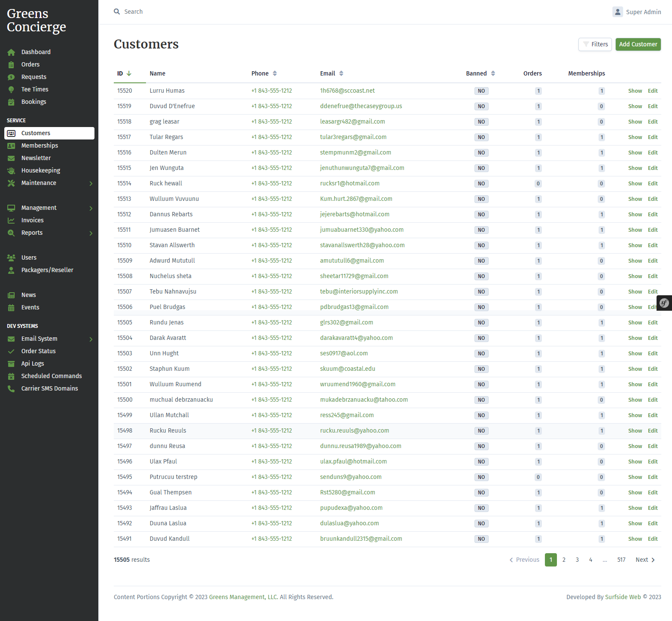Open Greens Management, LLC footer link
Image resolution: width=672 pixels, height=621 pixels.
pos(243,597)
